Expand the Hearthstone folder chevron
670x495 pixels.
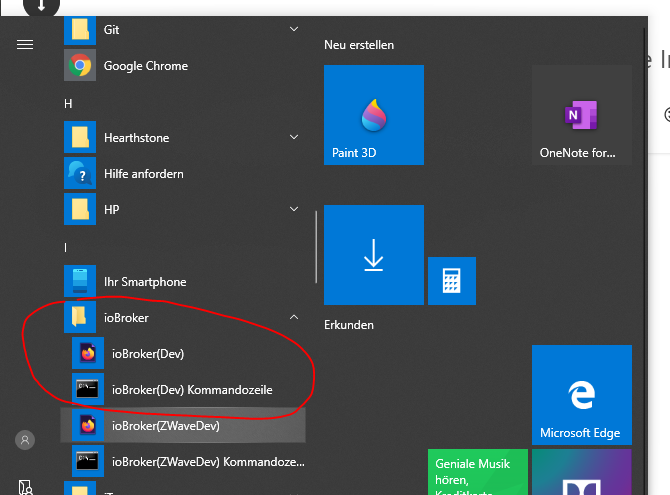[294, 137]
